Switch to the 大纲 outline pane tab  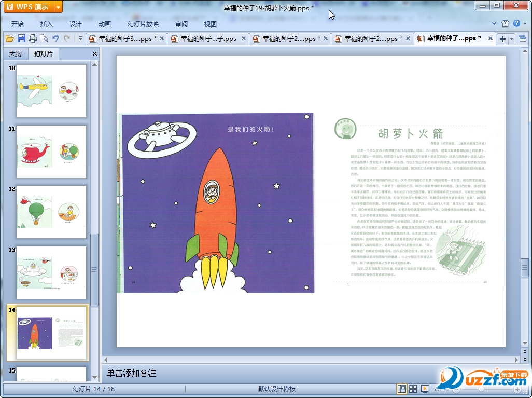(x=15, y=53)
